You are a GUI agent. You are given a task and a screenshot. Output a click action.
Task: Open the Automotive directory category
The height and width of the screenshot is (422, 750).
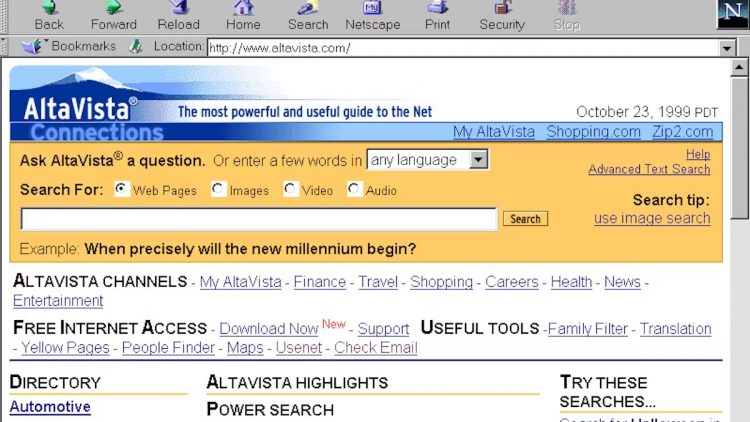point(50,407)
